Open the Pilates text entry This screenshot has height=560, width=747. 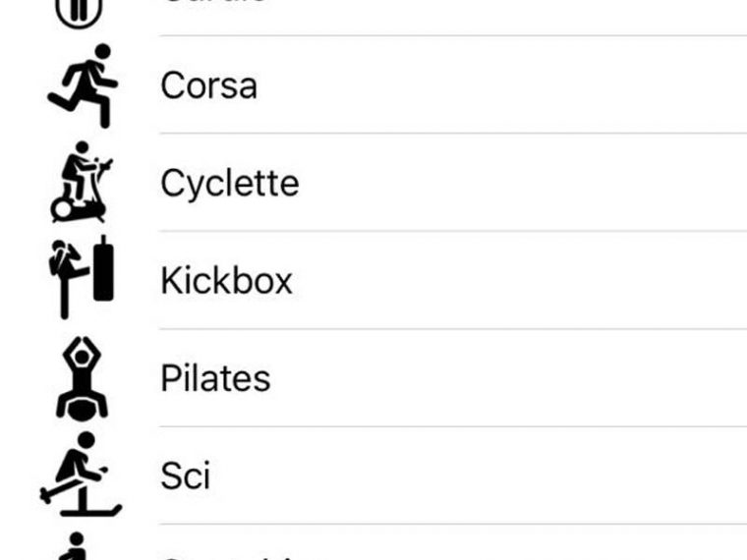[x=215, y=378]
